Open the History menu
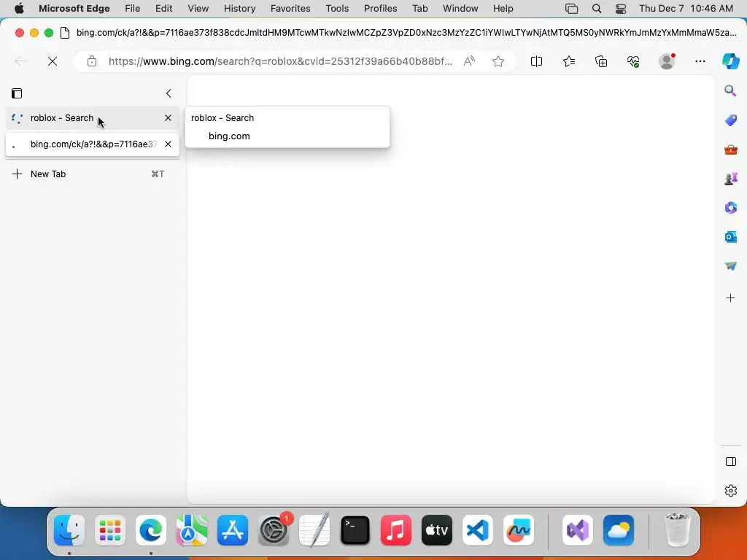The width and height of the screenshot is (747, 560). click(239, 9)
